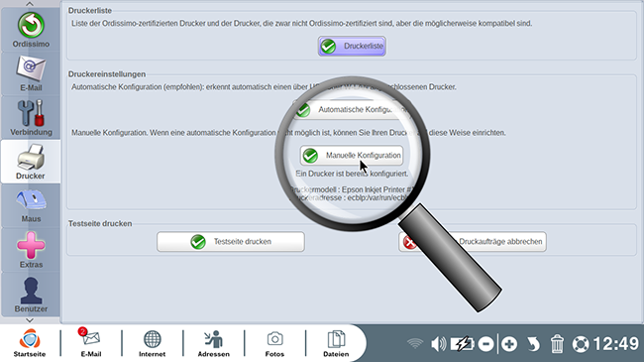
Task: Open Dateien file manager from taskbar
Action: click(336, 343)
